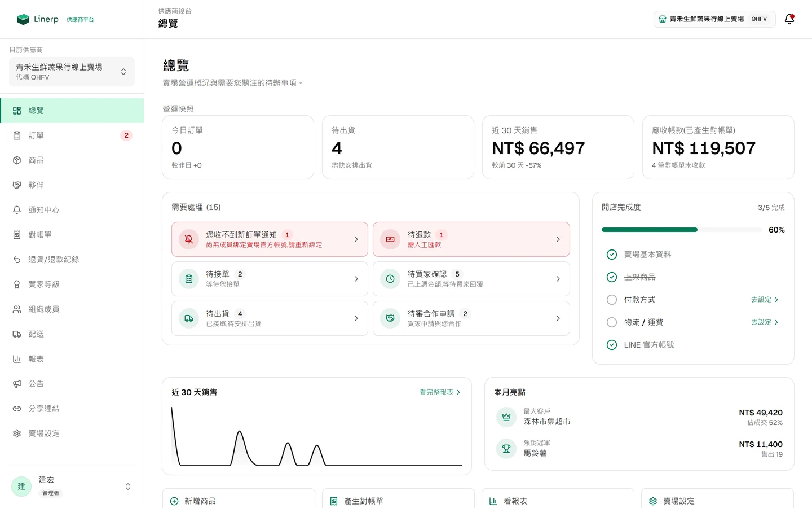This screenshot has width=812, height=508.
Task: Check the 付款方式 empty circle
Action: (x=612, y=300)
